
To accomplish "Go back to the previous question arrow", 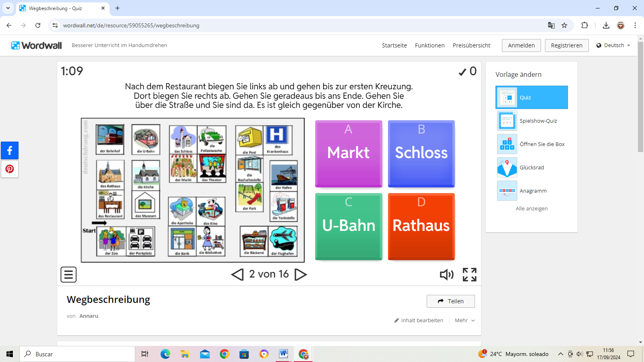I will (237, 274).
